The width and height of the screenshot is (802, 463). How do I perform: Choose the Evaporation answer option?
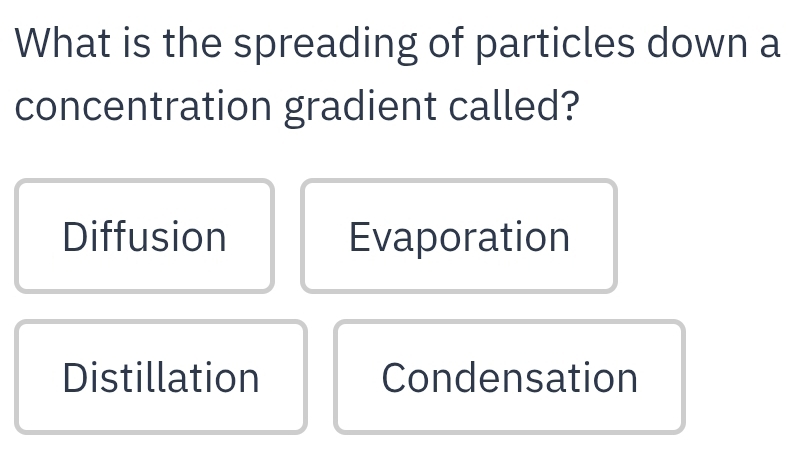[x=459, y=236]
